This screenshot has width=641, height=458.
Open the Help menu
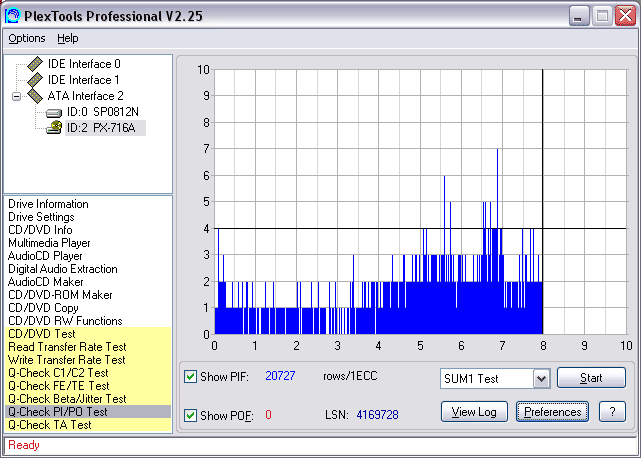pos(67,38)
